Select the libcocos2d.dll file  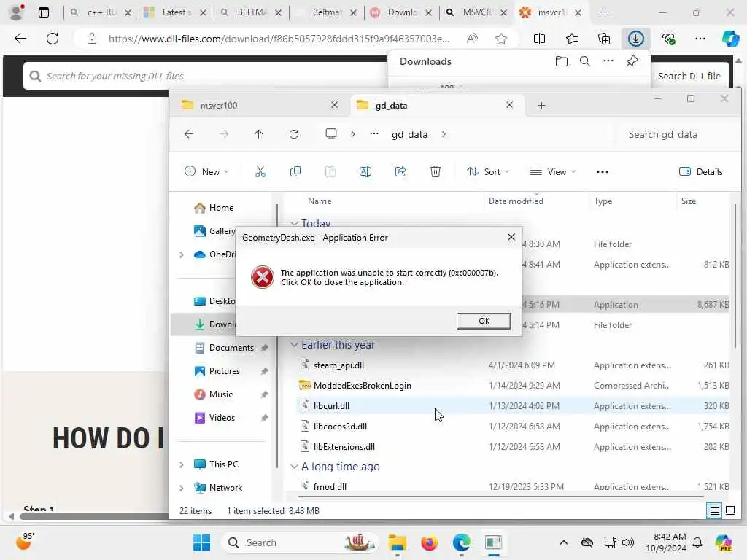(x=340, y=427)
